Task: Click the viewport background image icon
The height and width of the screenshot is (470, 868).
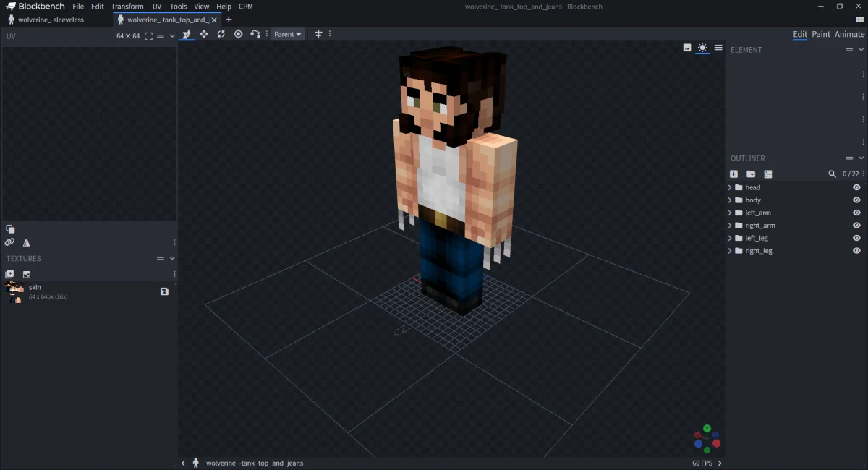Action: click(x=687, y=48)
